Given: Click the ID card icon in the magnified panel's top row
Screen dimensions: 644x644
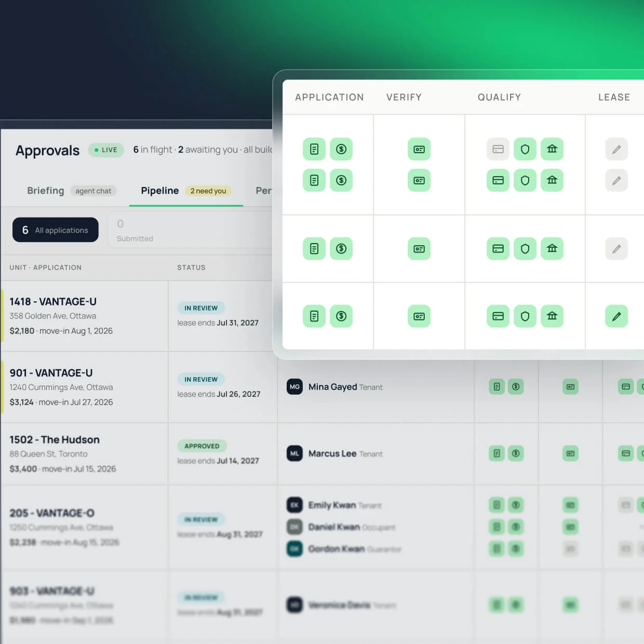Looking at the screenshot, I should 419,149.
